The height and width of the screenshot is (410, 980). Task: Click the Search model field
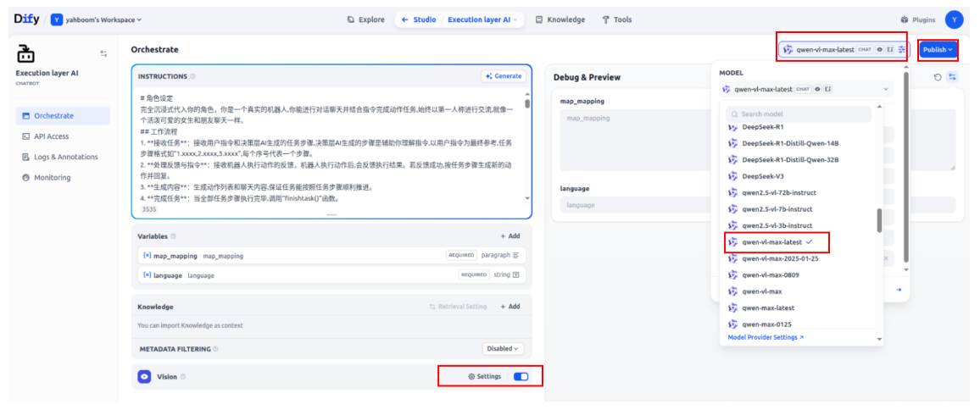(799, 114)
